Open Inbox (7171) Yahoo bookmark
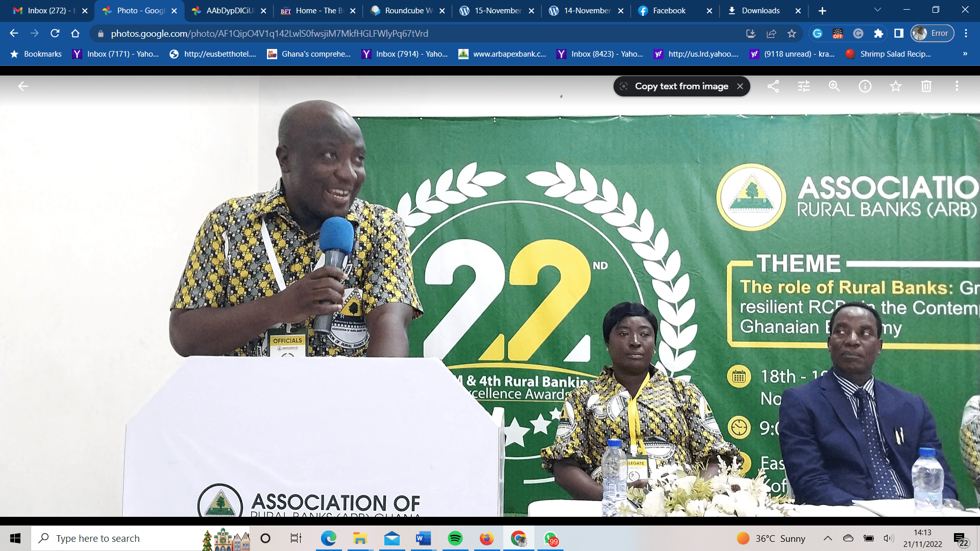This screenshot has height=551, width=980. (x=116, y=54)
